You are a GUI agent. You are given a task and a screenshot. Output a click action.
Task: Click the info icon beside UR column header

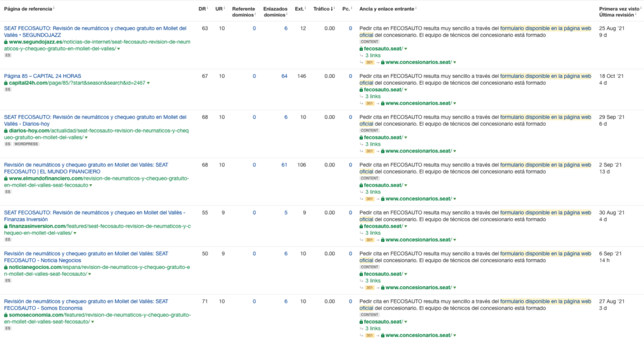[x=225, y=8]
